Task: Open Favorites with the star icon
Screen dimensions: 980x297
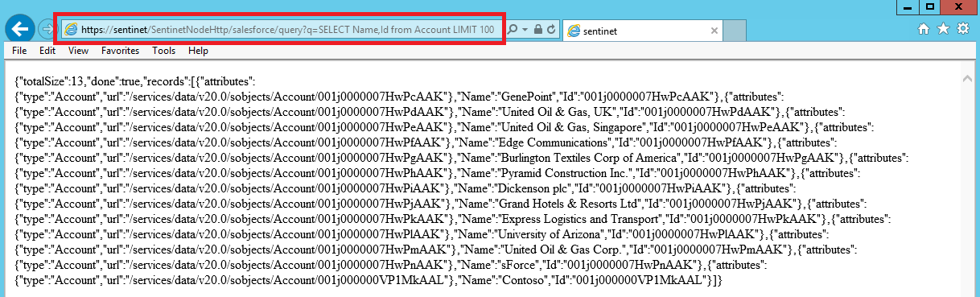Action: pyautogui.click(x=944, y=29)
